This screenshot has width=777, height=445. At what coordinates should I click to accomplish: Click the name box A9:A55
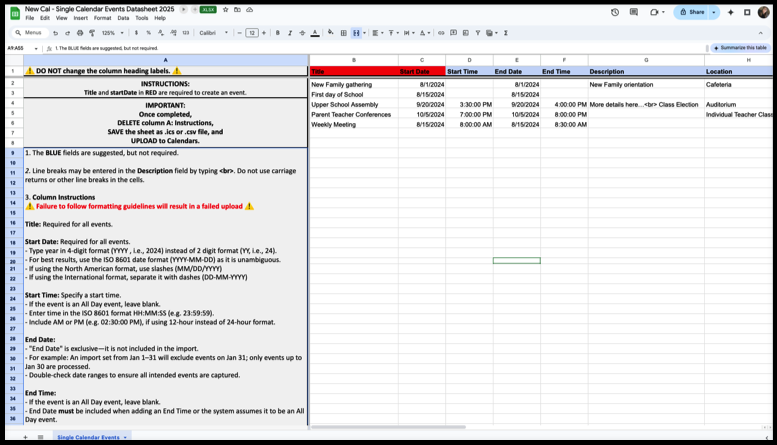point(22,48)
